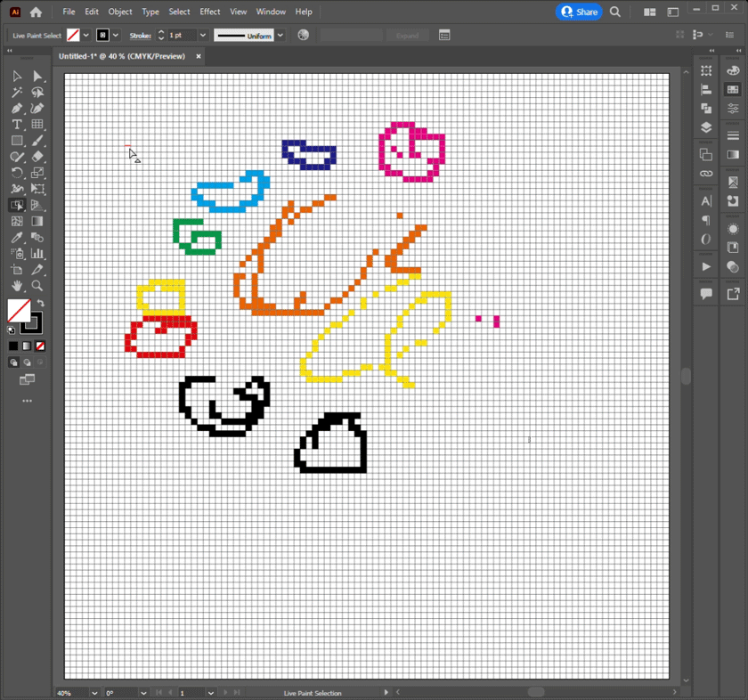Choose the Mesh tool

(17, 222)
